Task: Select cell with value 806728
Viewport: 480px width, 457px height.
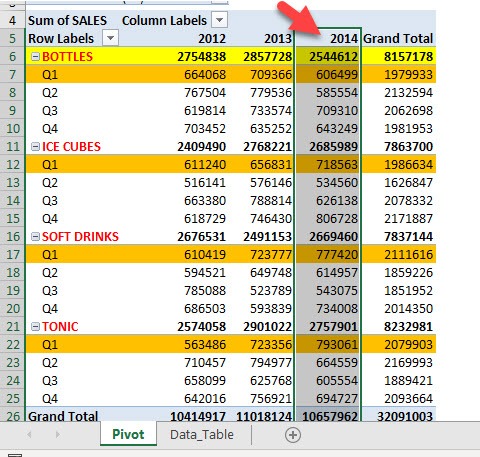Action: 337,219
